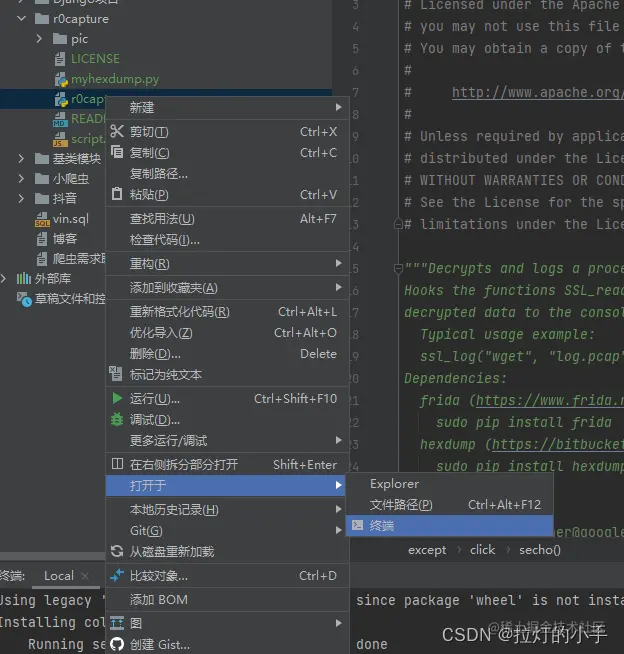Select the 博客 file in tree

65,239
